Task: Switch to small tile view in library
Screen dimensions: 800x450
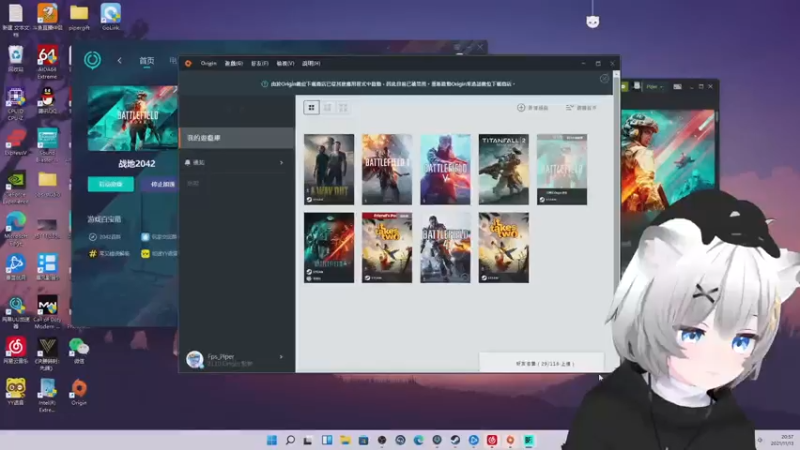Action: (343, 107)
